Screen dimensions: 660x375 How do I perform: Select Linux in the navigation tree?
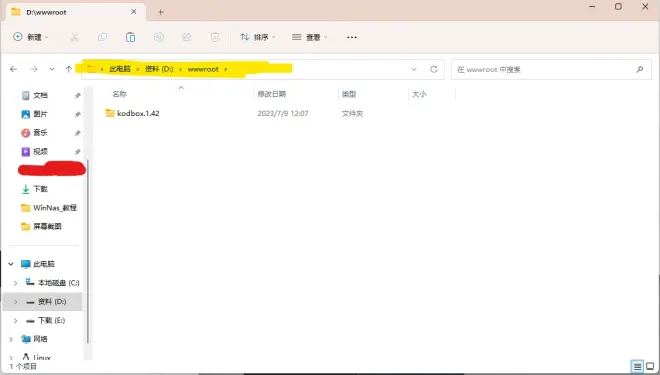[36, 357]
